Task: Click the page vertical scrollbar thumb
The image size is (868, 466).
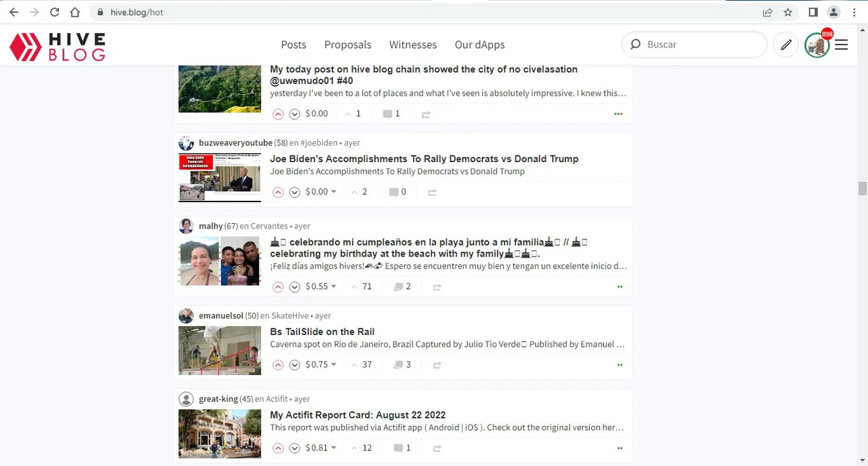Action: point(863,188)
